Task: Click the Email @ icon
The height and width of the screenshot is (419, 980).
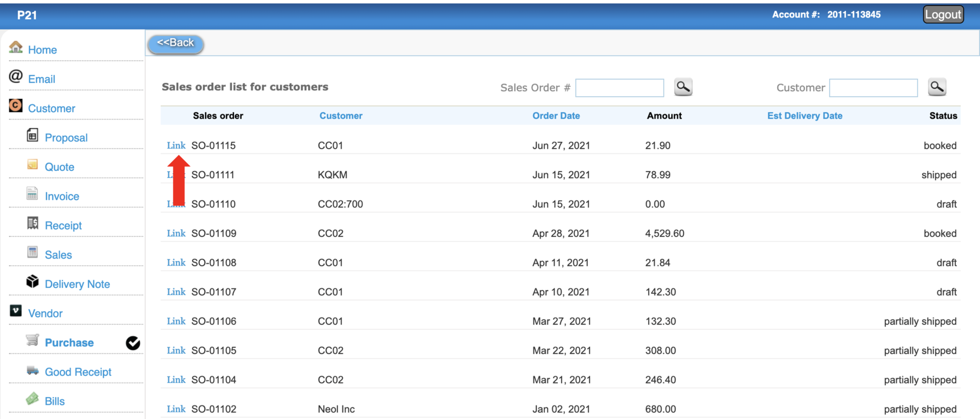Action: (x=16, y=76)
